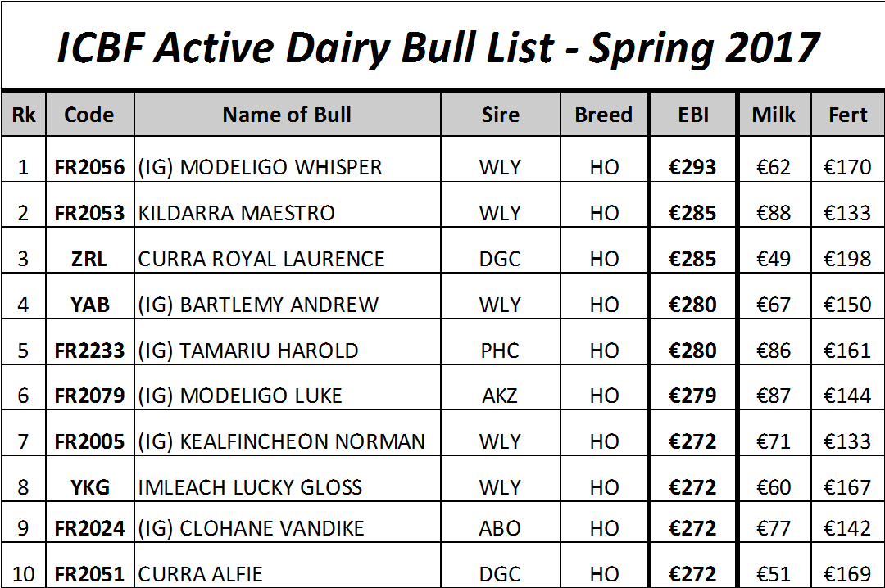Click the ZRL code cell

89,259
